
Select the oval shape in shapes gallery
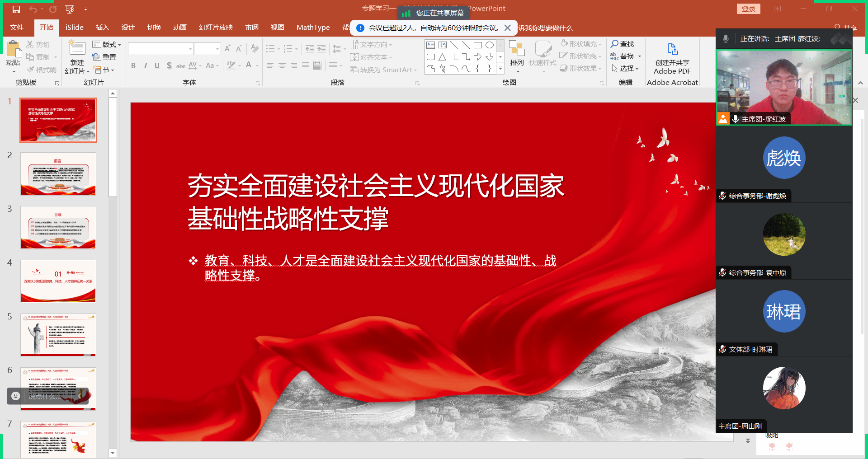tap(490, 45)
